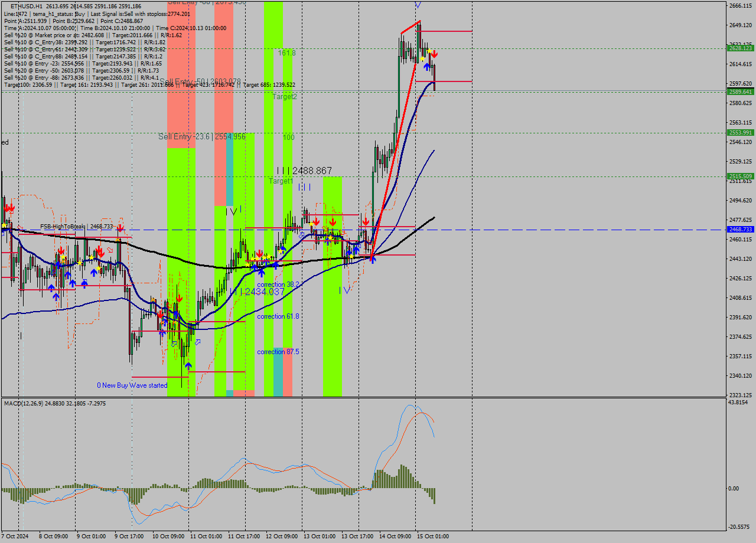Viewport: 756px width, 543px height.
Task: Select the I I I 2434.037 wave label
Action: click(257, 292)
